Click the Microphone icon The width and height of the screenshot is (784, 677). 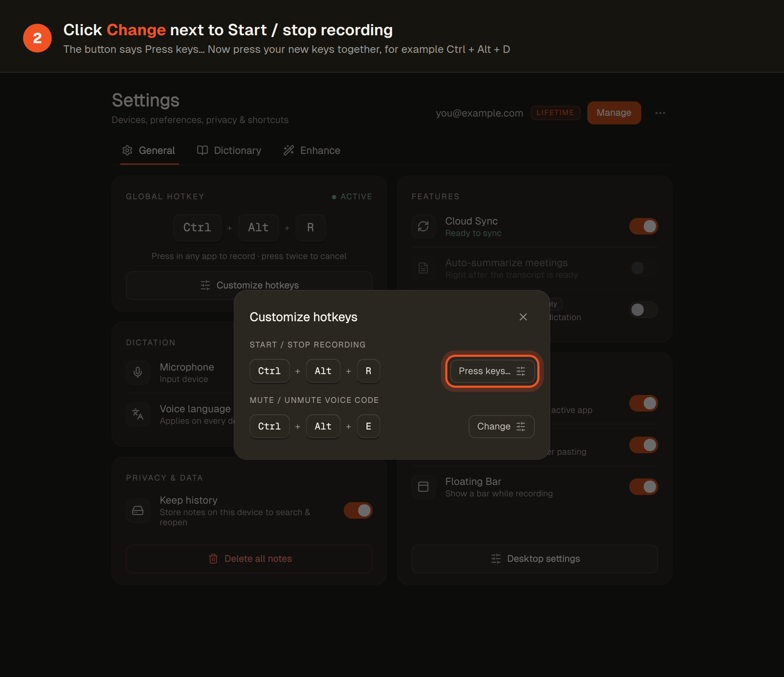click(138, 372)
